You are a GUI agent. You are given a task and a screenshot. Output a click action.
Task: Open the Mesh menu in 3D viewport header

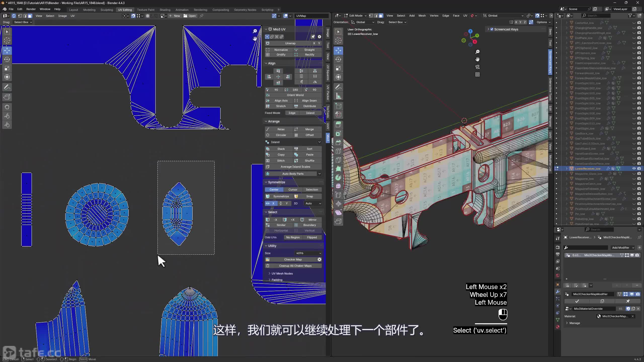tap(422, 16)
